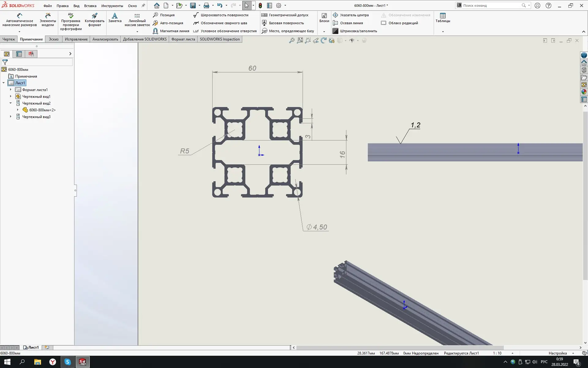Viewport: 588px width, 368px height.
Task: Click the Шероховатость поверхности icon
Action: pos(196,15)
